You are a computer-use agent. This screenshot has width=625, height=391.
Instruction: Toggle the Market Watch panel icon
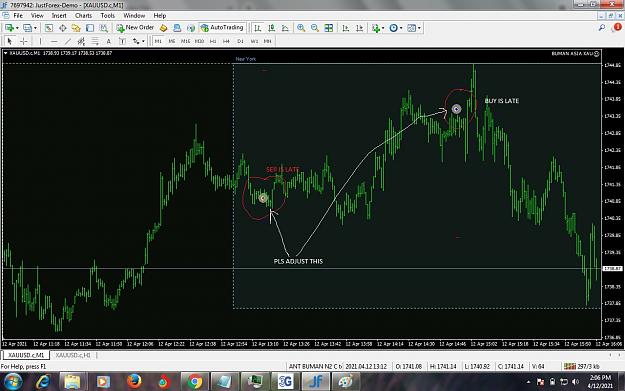pyautogui.click(x=49, y=28)
